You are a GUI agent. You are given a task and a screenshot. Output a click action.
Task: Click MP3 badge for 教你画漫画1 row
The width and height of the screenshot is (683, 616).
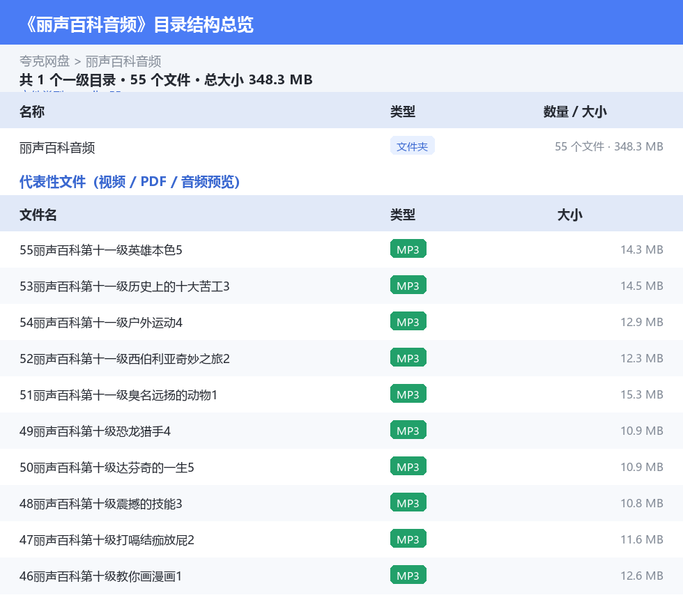coord(408,575)
